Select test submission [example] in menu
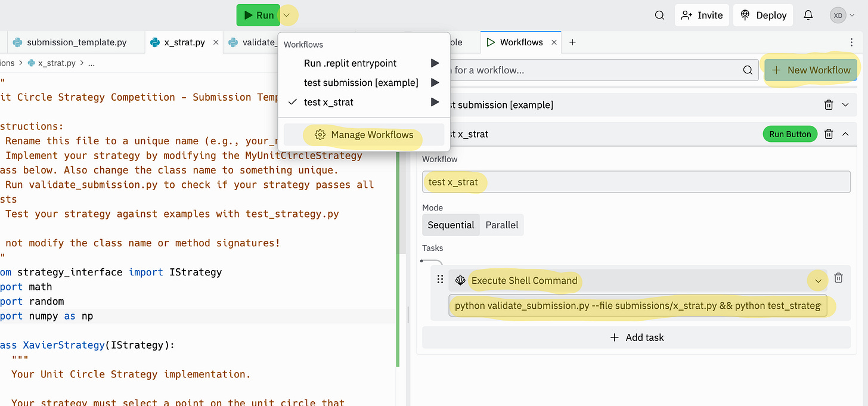Image resolution: width=868 pixels, height=406 pixels. pos(361,83)
